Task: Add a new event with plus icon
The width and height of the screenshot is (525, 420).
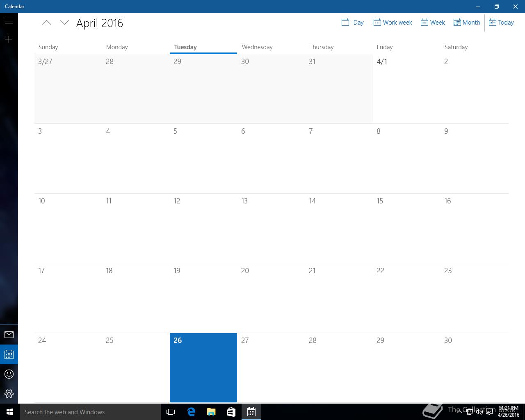Action: 9,39
